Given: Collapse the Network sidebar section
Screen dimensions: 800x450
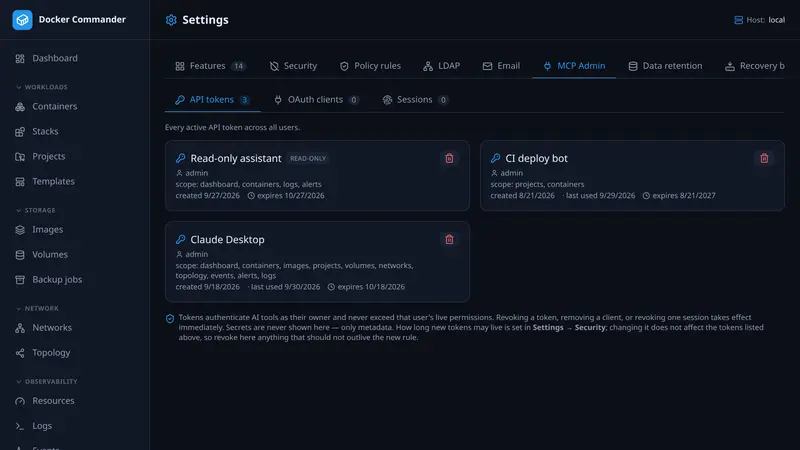Looking at the screenshot, I should tap(37, 309).
